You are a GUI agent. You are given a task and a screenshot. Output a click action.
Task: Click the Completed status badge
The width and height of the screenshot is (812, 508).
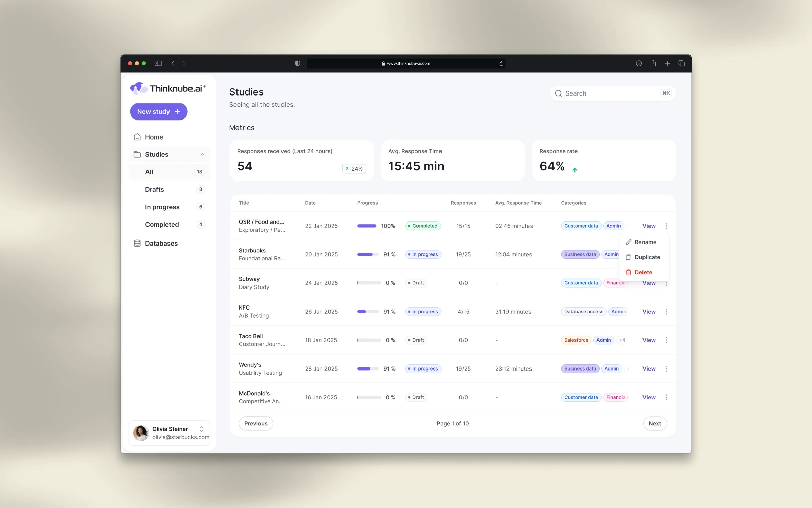tap(423, 226)
